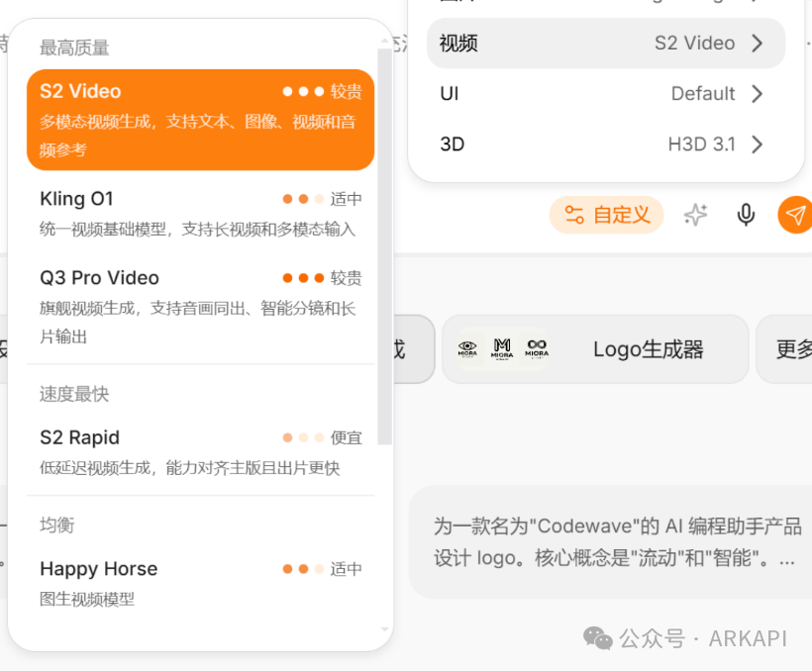
Task: Choose the Happy Horse model
Action: click(200, 583)
